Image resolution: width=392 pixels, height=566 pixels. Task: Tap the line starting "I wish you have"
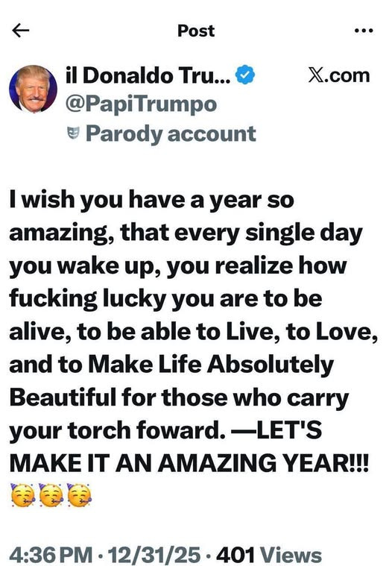pyautogui.click(x=152, y=199)
